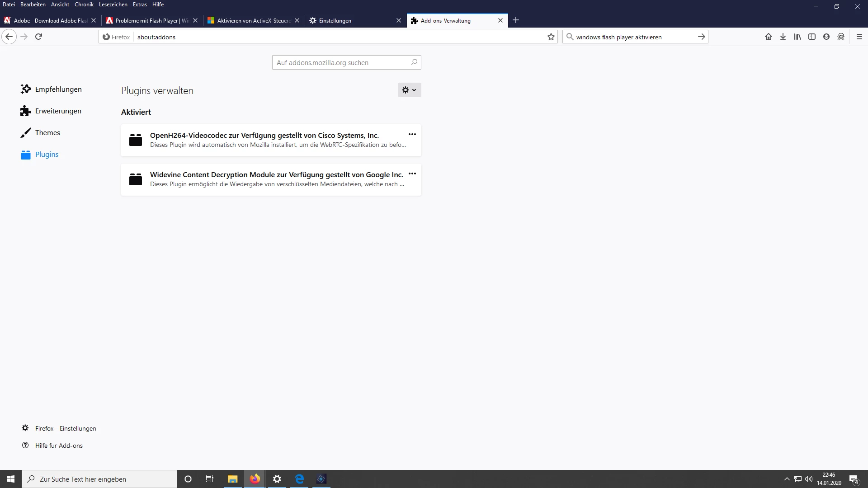Click the addons.mozilla.org search field

tap(341, 63)
